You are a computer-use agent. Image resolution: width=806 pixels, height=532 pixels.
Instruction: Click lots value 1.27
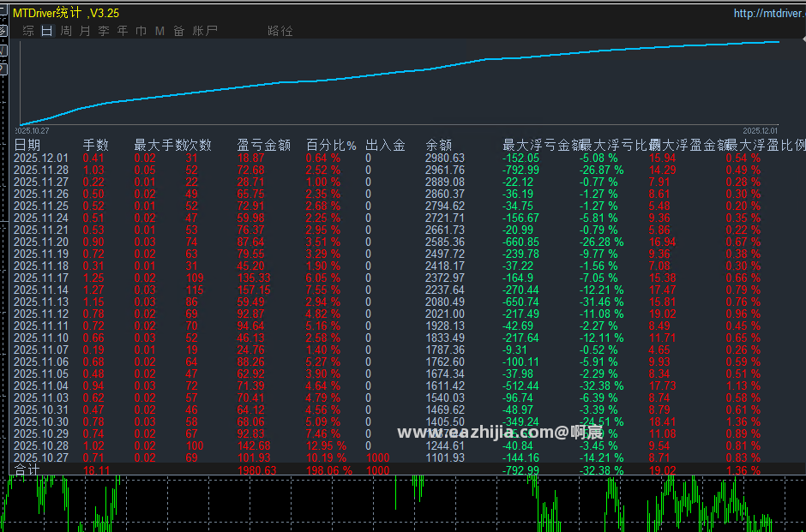[93, 290]
